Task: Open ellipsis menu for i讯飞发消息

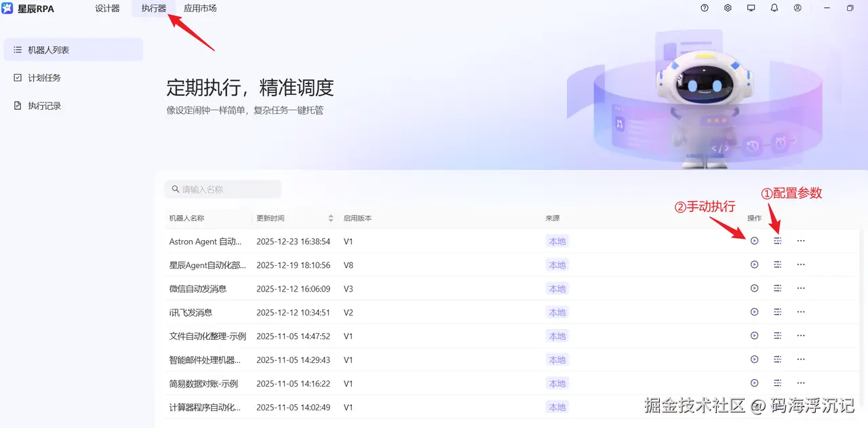Action: [x=801, y=312]
